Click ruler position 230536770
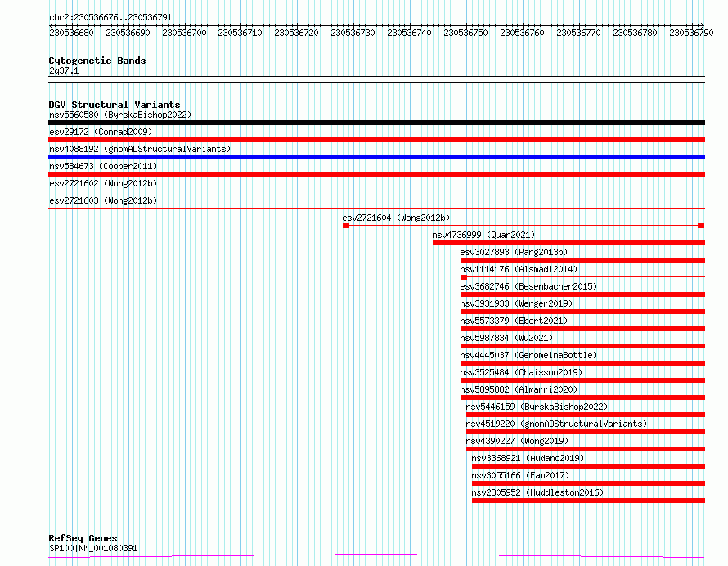 click(x=578, y=33)
